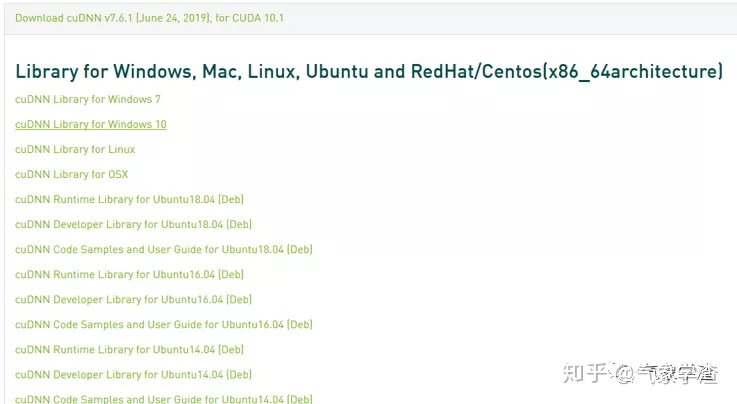Open cuDNN Developer Library for Ubuntu14.04 (Deb)
The image size is (737, 404).
coord(133,374)
